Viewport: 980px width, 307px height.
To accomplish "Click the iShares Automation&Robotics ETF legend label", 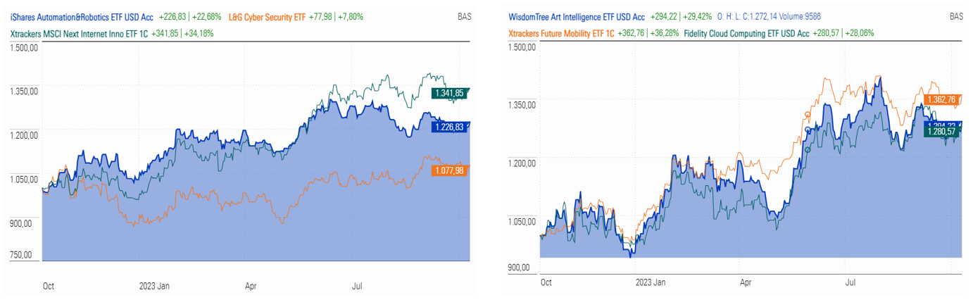I will coord(82,17).
